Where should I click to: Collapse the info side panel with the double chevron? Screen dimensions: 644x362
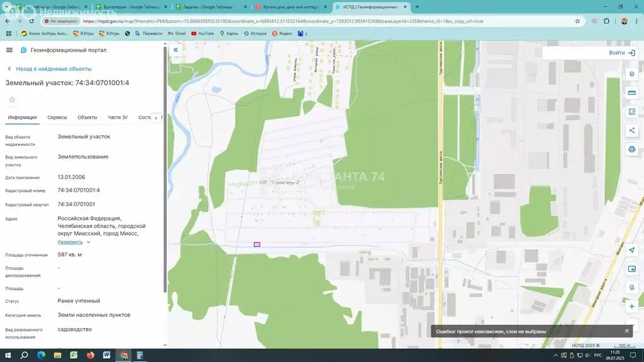[x=175, y=50]
